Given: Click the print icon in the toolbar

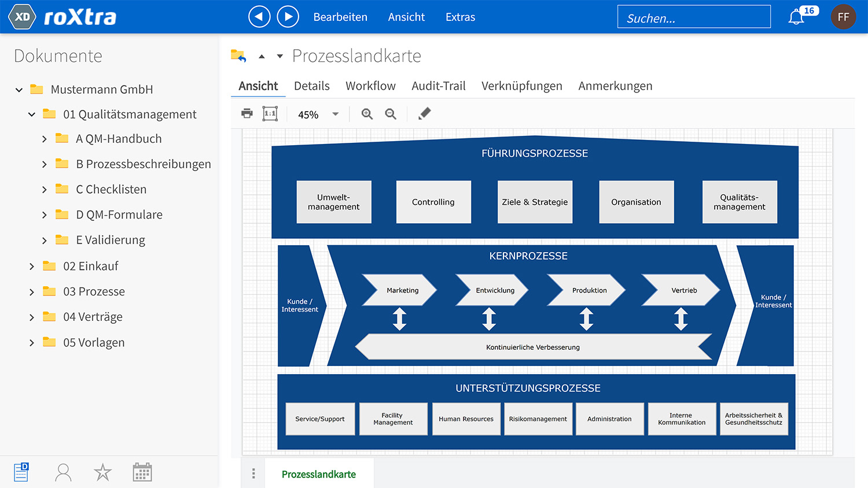Looking at the screenshot, I should pos(247,113).
